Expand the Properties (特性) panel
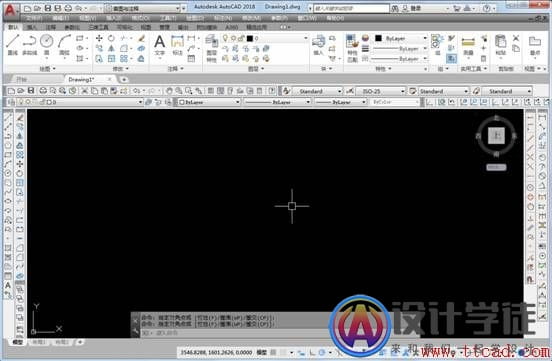552x361 pixels. (384, 69)
